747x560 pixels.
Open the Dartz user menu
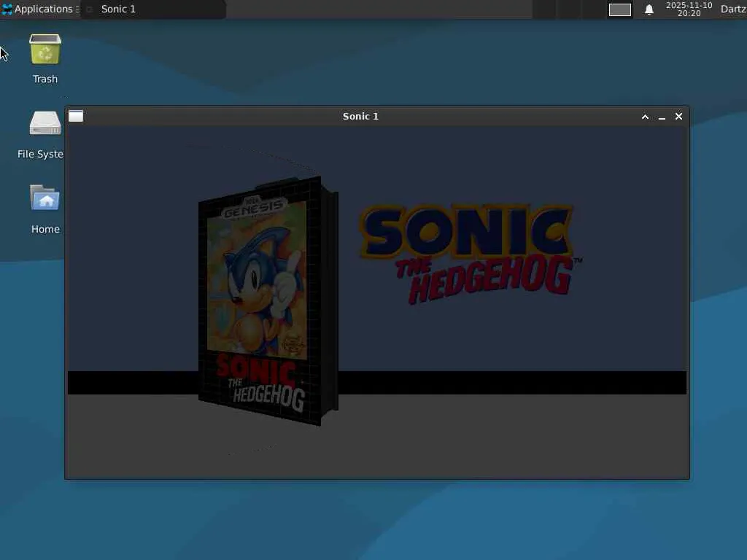point(733,9)
